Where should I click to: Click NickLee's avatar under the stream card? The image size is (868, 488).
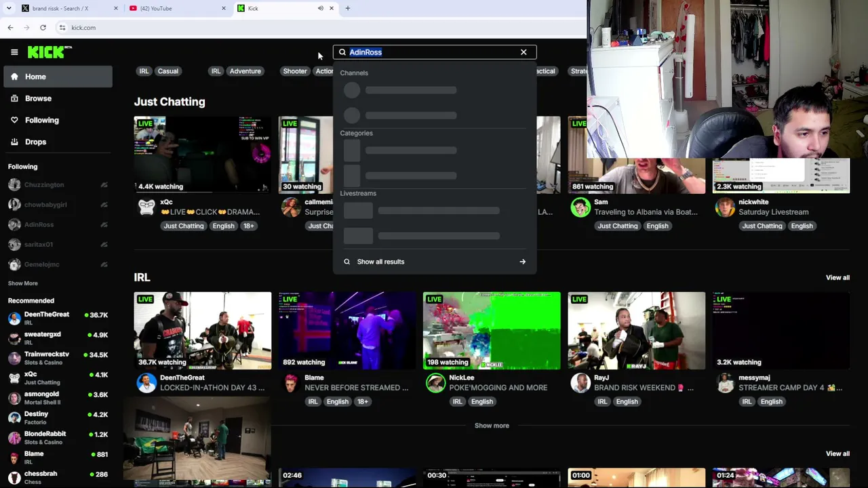[x=435, y=383]
